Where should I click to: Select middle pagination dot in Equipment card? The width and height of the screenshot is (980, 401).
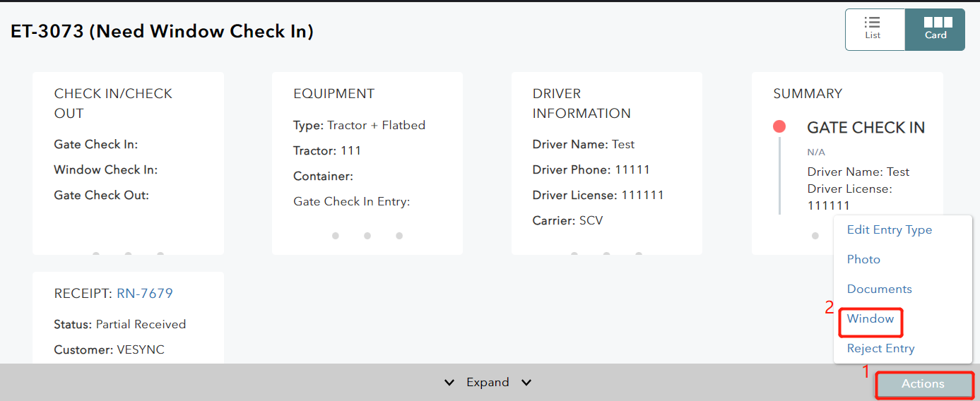(x=367, y=236)
